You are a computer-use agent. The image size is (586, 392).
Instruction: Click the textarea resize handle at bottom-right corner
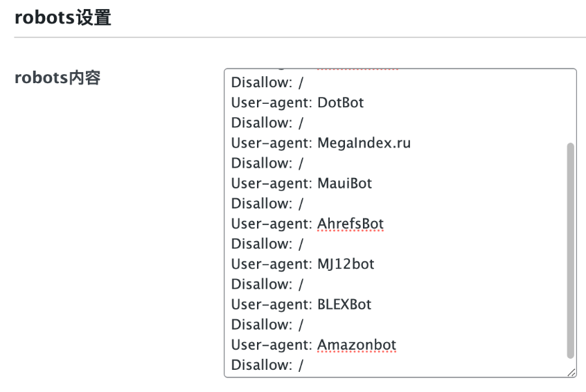571,373
